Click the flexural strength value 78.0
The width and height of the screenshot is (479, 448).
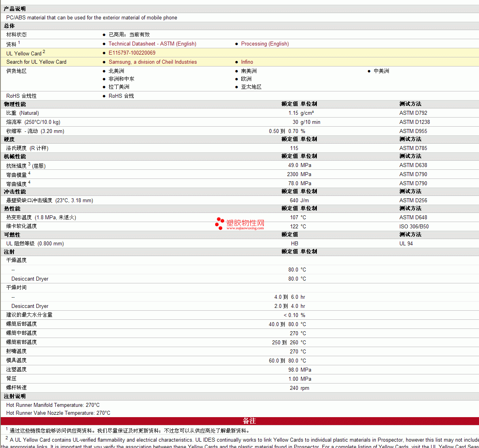point(293,184)
